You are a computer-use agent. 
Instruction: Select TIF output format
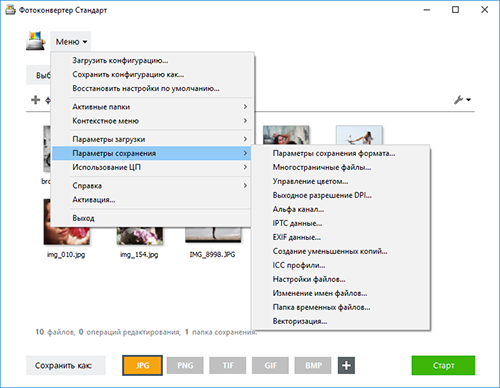(x=228, y=365)
